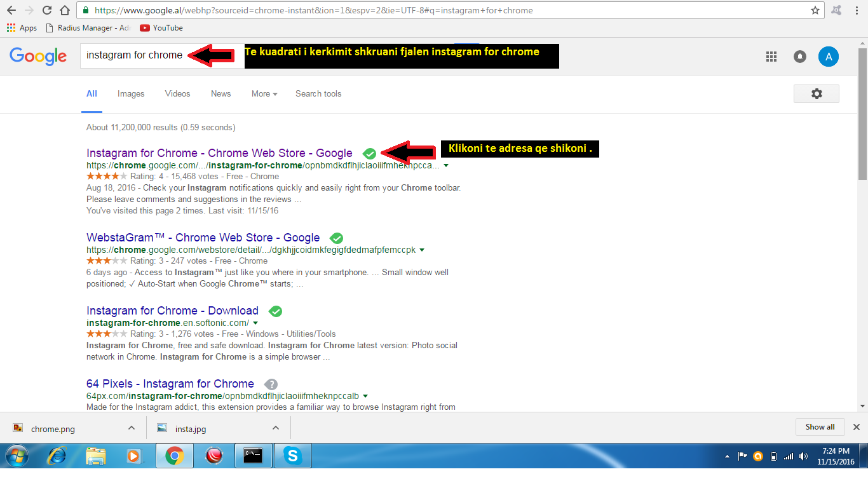Launch Internet Explorer from taskbar

click(57, 456)
